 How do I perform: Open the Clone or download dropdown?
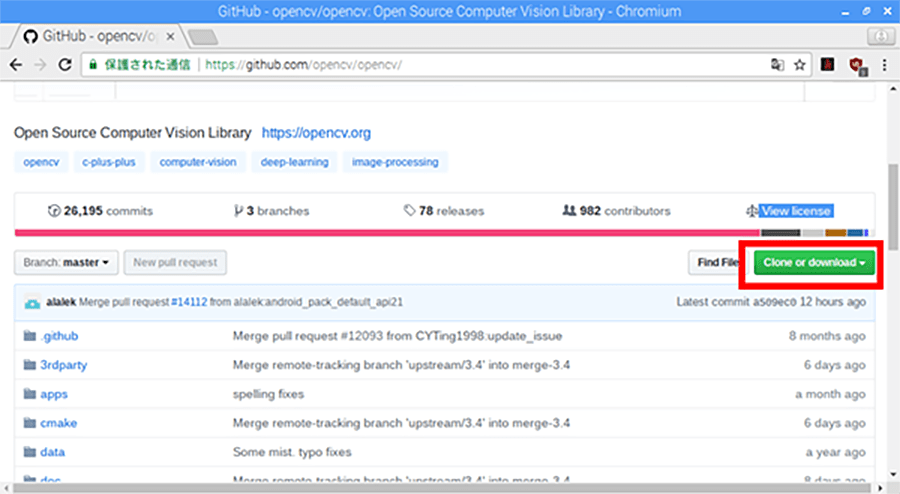tap(814, 263)
